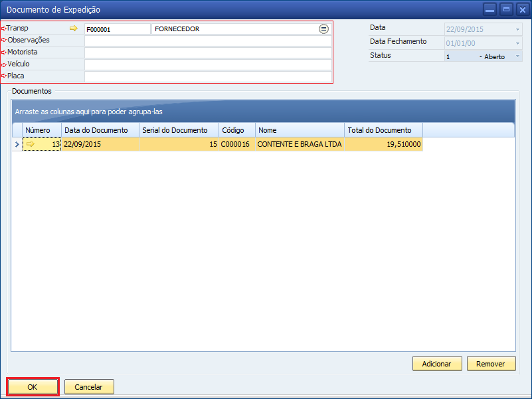Click the Transp golden link arrow
Screen dimensions: 532x399
pyautogui.click(x=74, y=29)
